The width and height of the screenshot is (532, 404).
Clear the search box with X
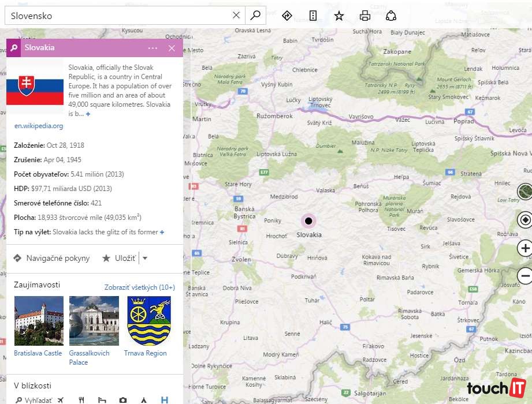[236, 16]
